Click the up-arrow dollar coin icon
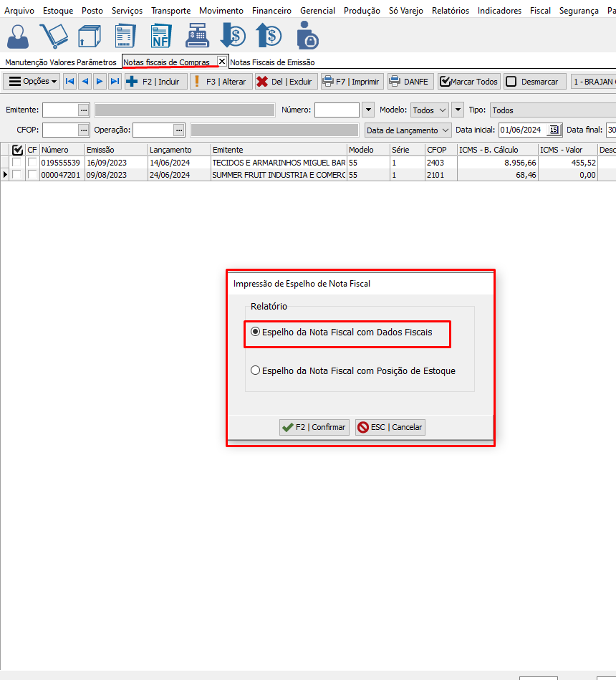616x680 pixels. point(269,36)
